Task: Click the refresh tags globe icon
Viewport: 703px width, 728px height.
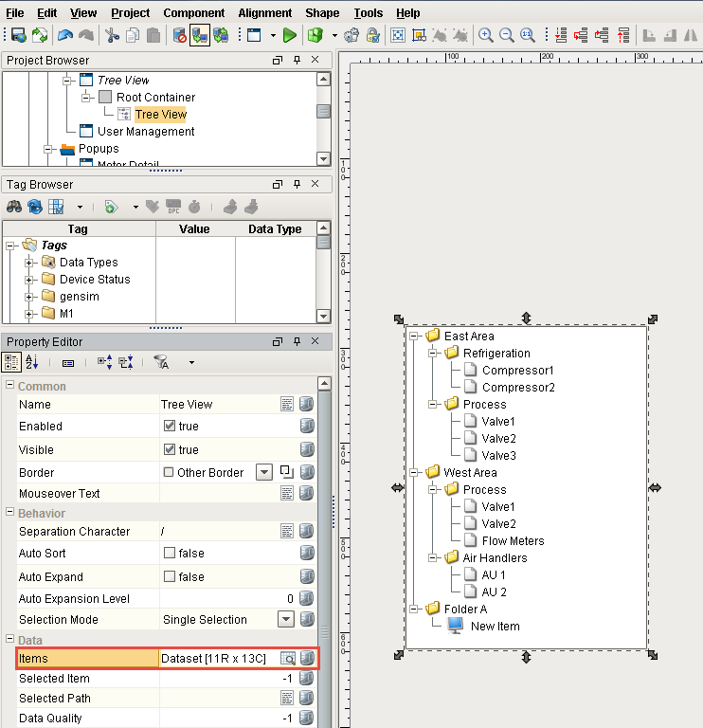Action: coord(35,207)
